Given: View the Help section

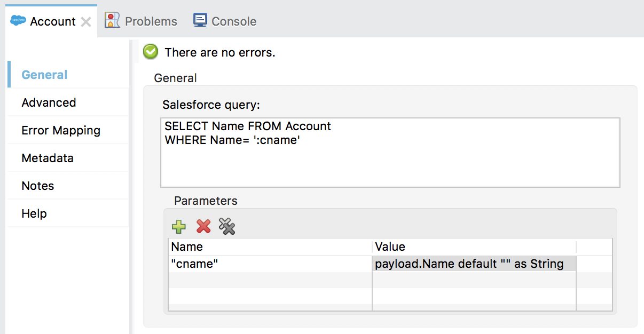Looking at the screenshot, I should pos(34,213).
